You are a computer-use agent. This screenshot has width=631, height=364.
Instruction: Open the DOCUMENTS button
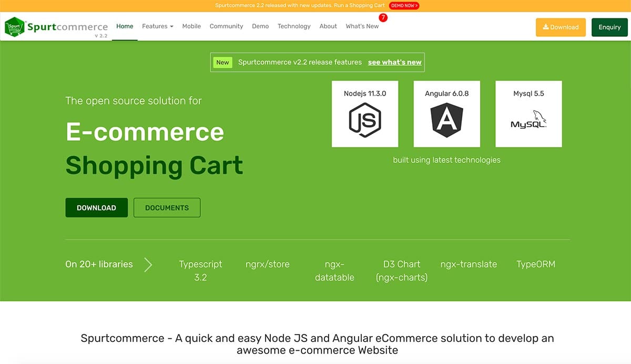coord(167,207)
